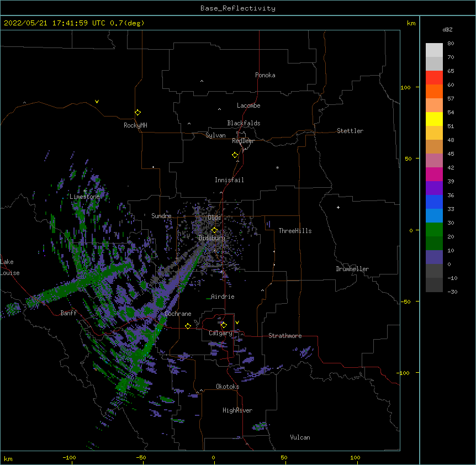
Task: Click the Didsbury town label
Action: tap(212, 238)
